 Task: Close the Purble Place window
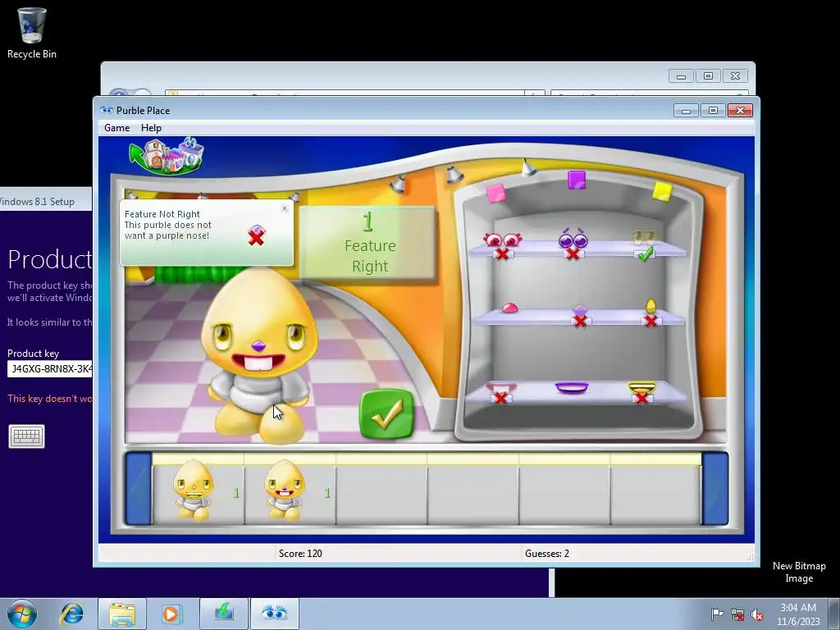tap(740, 111)
